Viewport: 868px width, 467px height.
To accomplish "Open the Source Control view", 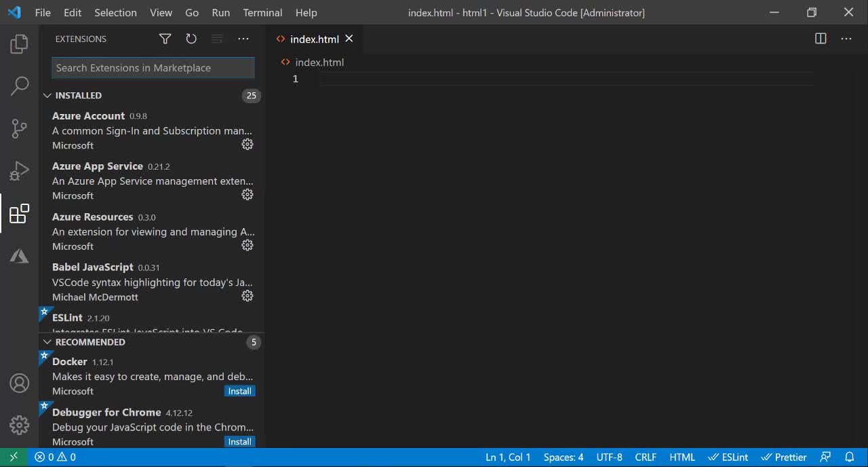I will click(x=19, y=128).
